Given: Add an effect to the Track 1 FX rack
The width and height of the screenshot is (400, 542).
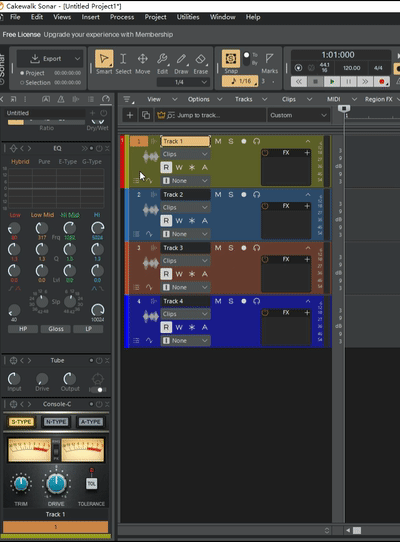Looking at the screenshot, I should coord(307,153).
